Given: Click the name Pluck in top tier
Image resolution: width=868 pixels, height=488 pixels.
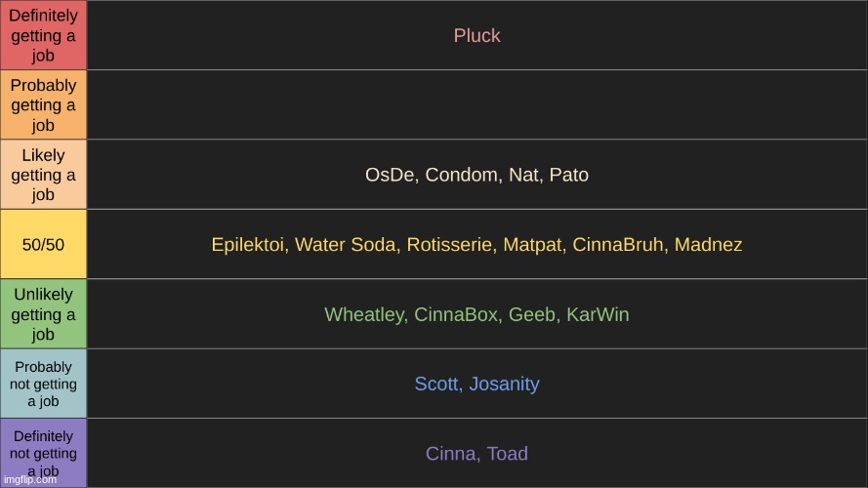Looking at the screenshot, I should [476, 35].
